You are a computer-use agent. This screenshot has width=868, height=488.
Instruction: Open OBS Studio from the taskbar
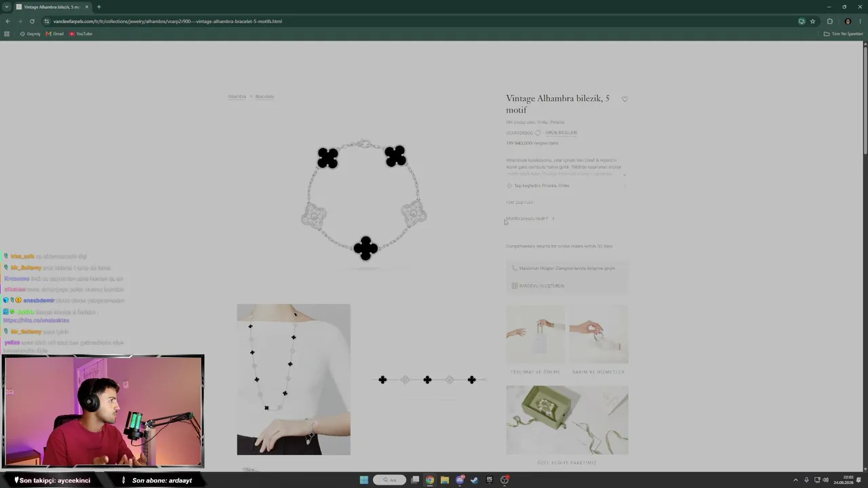click(505, 480)
